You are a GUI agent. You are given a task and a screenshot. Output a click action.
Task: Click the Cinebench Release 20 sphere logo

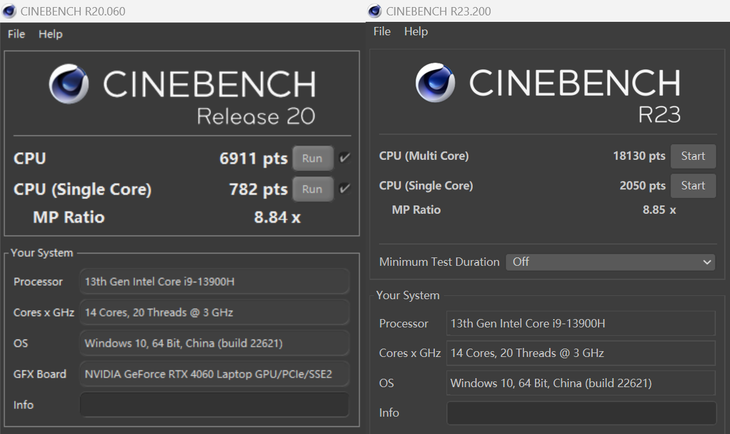[69, 84]
